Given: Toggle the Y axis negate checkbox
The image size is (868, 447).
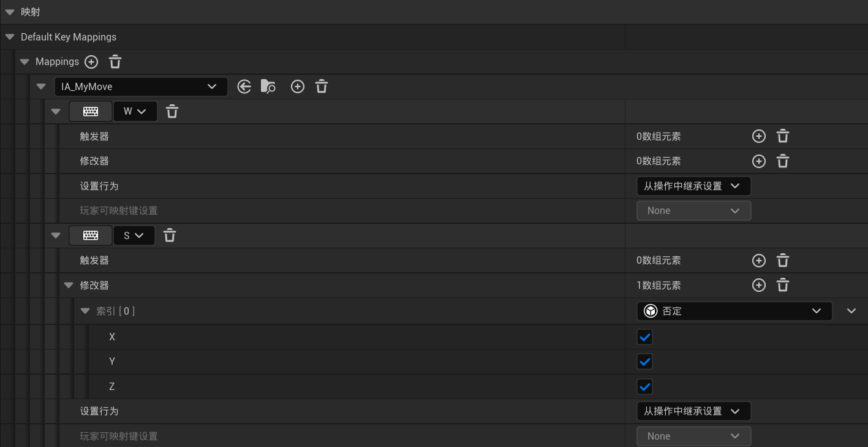Looking at the screenshot, I should pyautogui.click(x=644, y=362).
